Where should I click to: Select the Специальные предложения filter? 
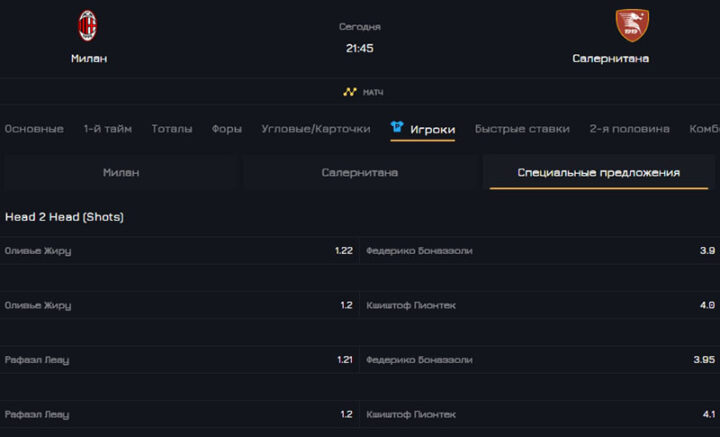[598, 172]
